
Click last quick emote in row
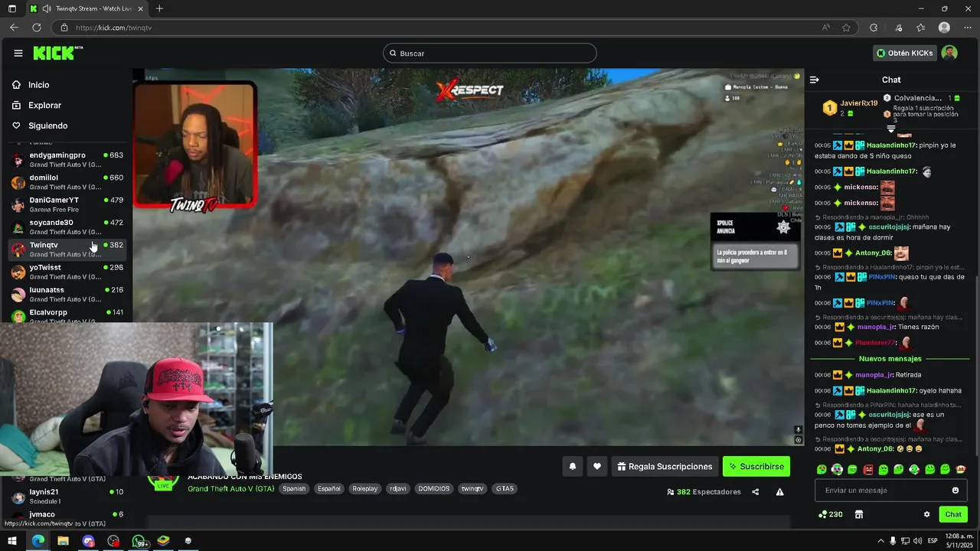(961, 469)
